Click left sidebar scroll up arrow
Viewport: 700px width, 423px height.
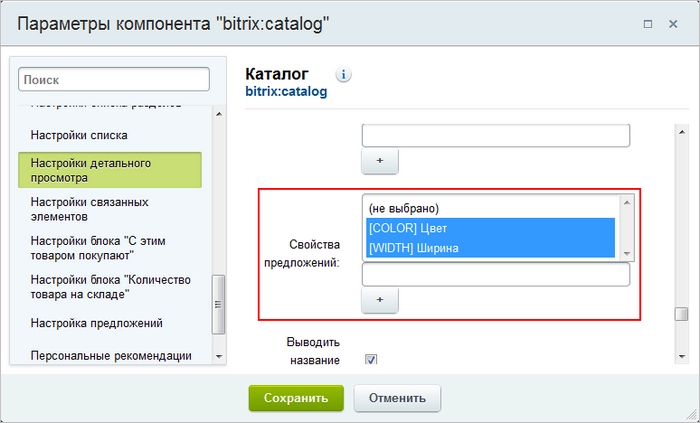[x=219, y=114]
